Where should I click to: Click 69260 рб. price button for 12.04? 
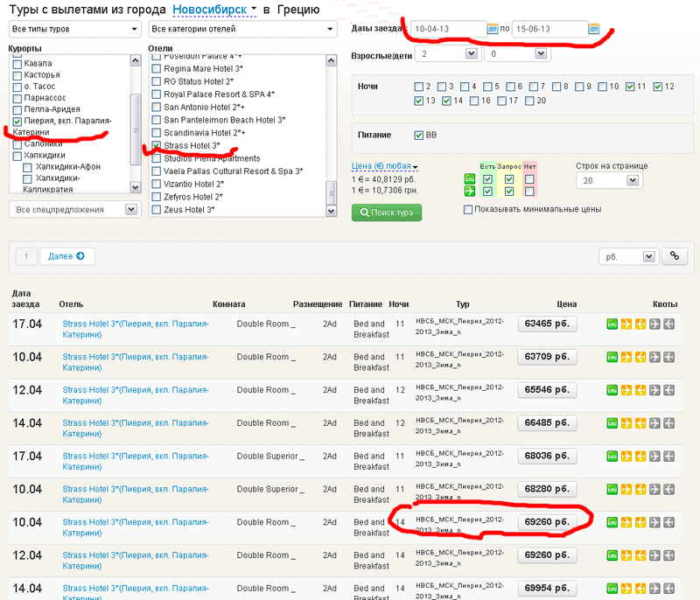(547, 555)
